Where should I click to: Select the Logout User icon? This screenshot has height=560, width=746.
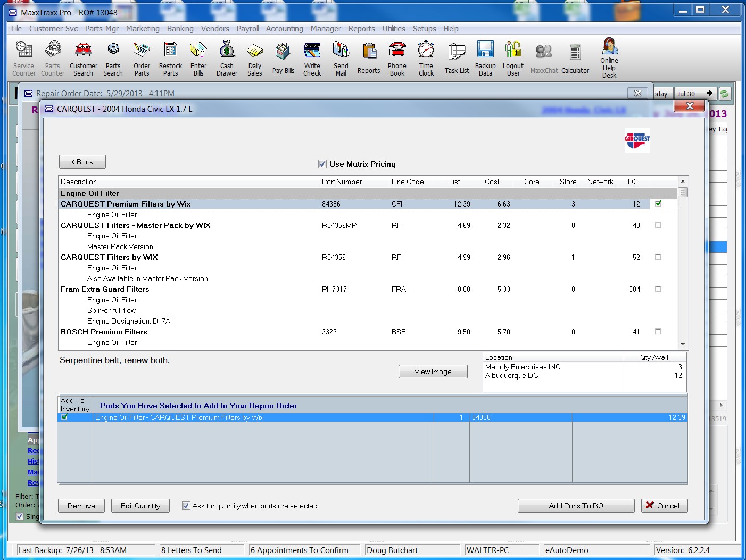tap(513, 59)
